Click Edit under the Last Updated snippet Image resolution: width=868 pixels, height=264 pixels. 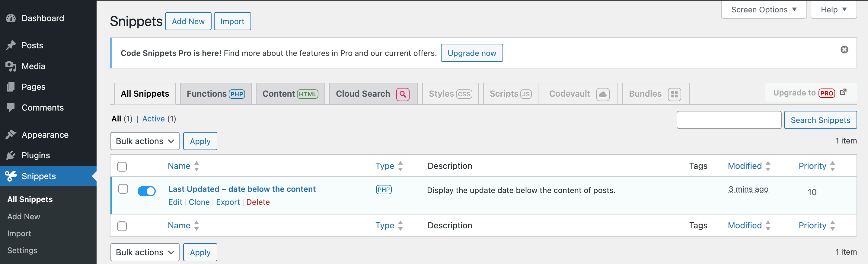[x=175, y=202]
